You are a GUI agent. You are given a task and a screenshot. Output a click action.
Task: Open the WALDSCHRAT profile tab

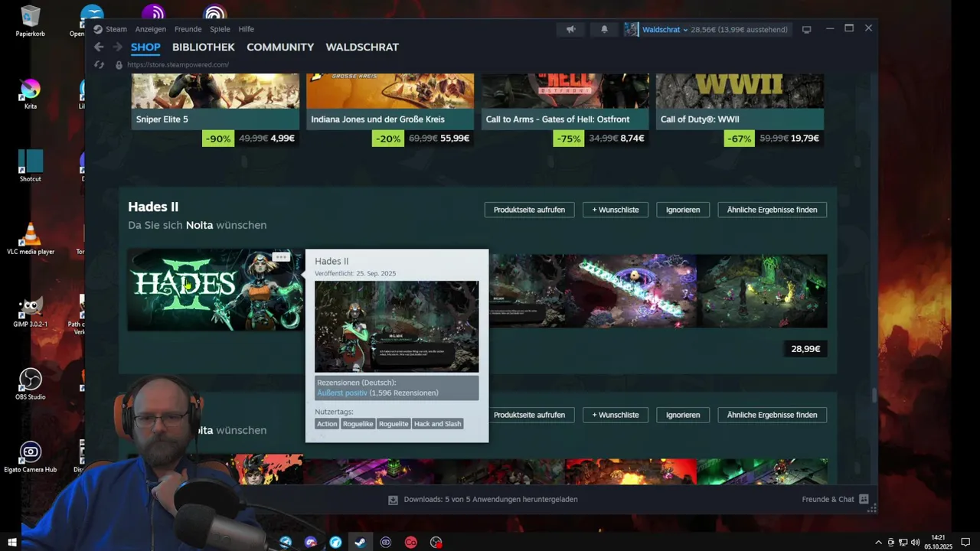click(362, 47)
